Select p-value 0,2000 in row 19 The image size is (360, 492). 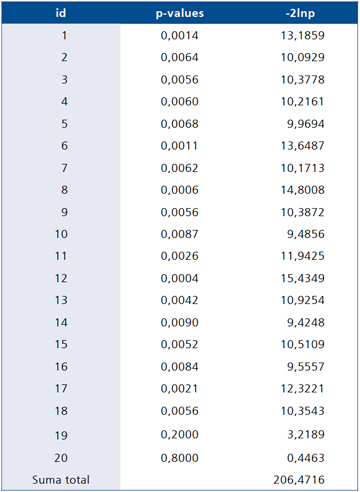coord(179,435)
